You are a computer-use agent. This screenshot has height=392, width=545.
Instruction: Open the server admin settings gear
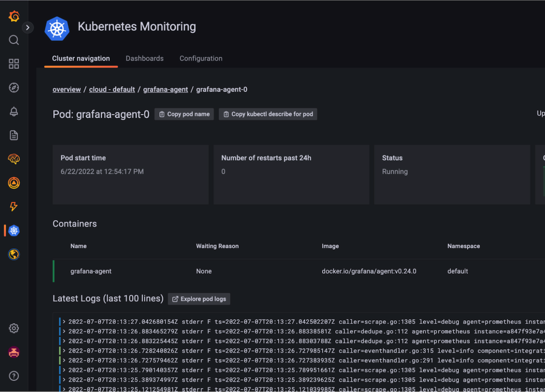14,328
